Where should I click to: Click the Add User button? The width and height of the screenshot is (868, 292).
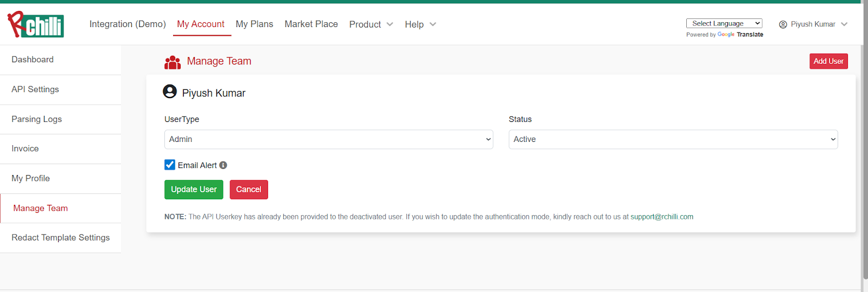tap(828, 61)
